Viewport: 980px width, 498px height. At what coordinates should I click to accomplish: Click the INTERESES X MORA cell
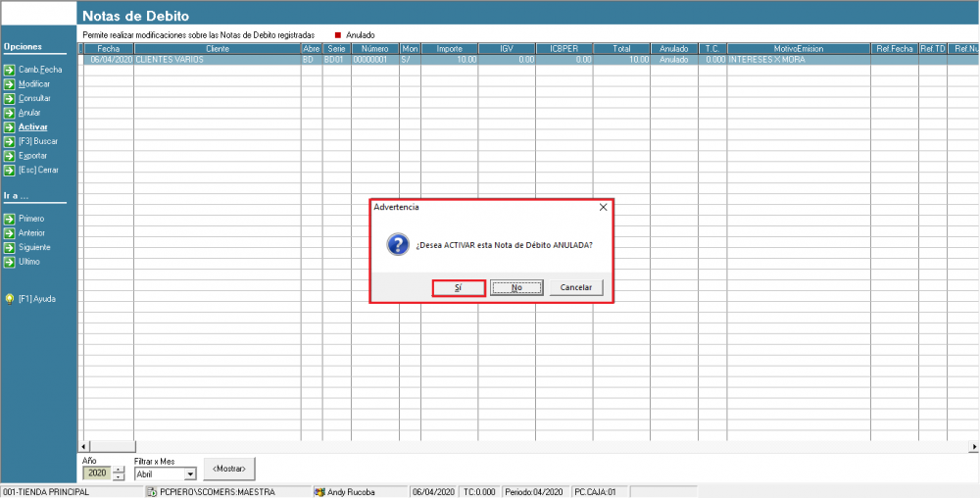[x=799, y=60]
